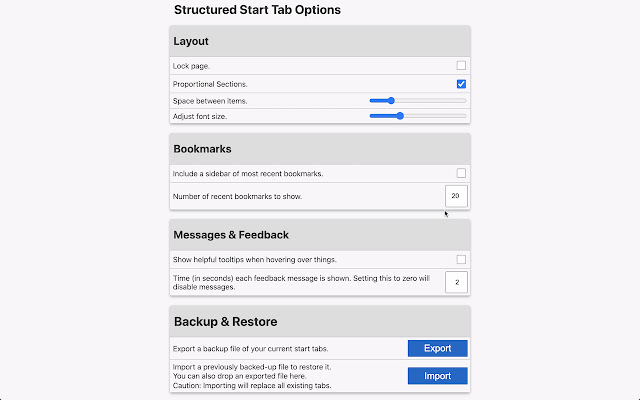Click the 'Import a previously backed-up file' text
Screen dimensions: 640x400
coord(253,368)
